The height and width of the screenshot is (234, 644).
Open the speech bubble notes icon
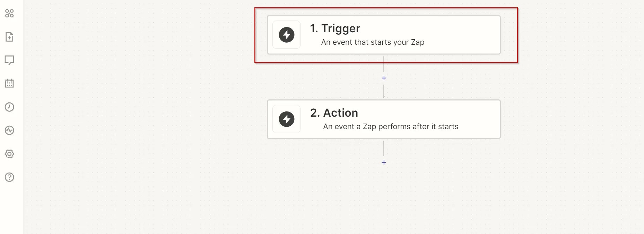coord(9,60)
